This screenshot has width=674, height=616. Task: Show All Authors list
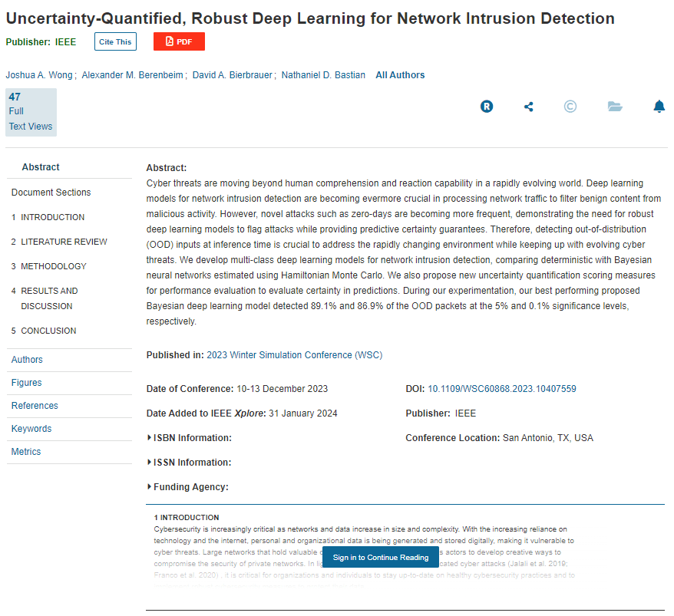click(400, 75)
